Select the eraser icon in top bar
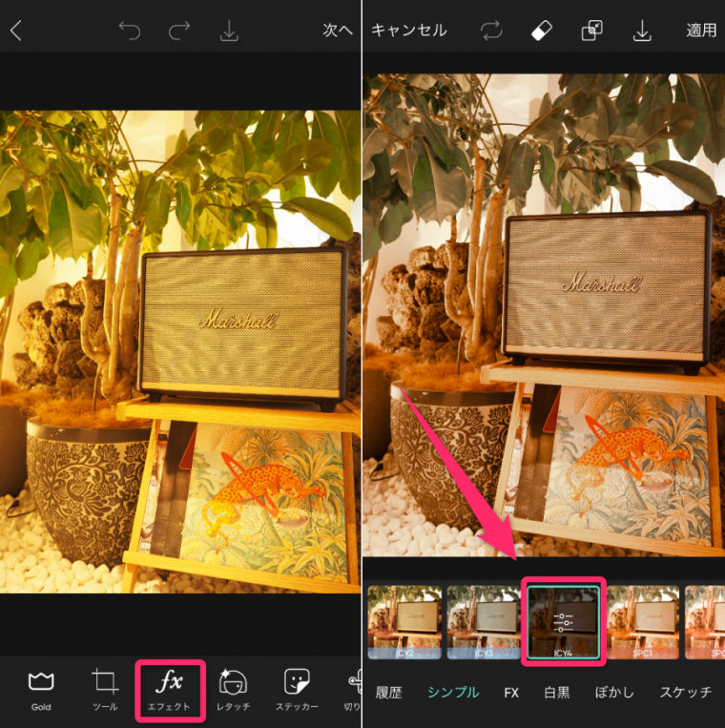This screenshot has width=725, height=728. pyautogui.click(x=541, y=31)
